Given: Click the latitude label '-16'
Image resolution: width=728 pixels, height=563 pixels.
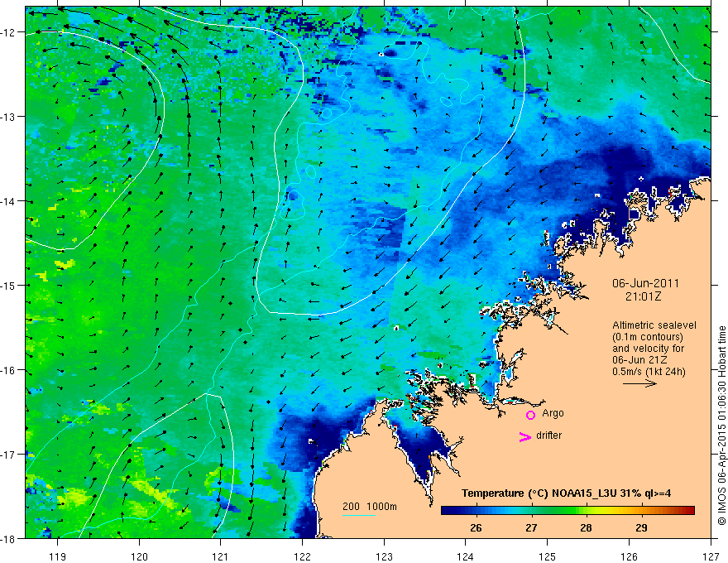Looking at the screenshot, I should pos(8,370).
